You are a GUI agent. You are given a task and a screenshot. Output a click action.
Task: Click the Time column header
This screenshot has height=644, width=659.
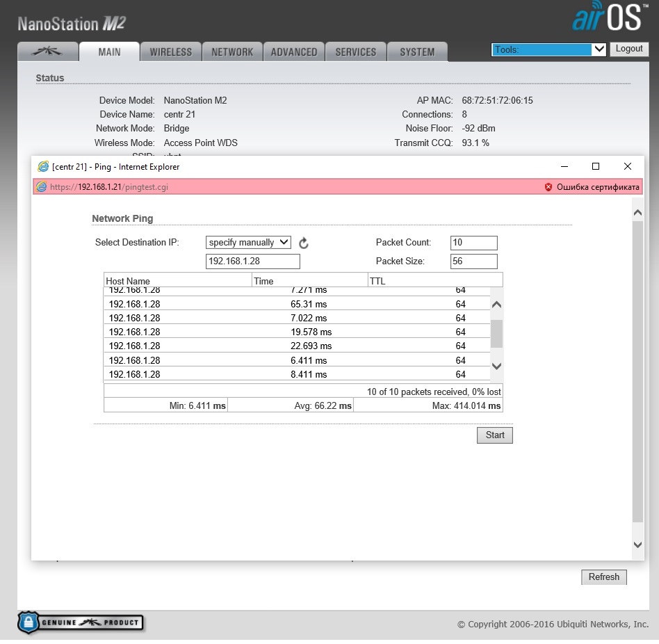point(310,281)
